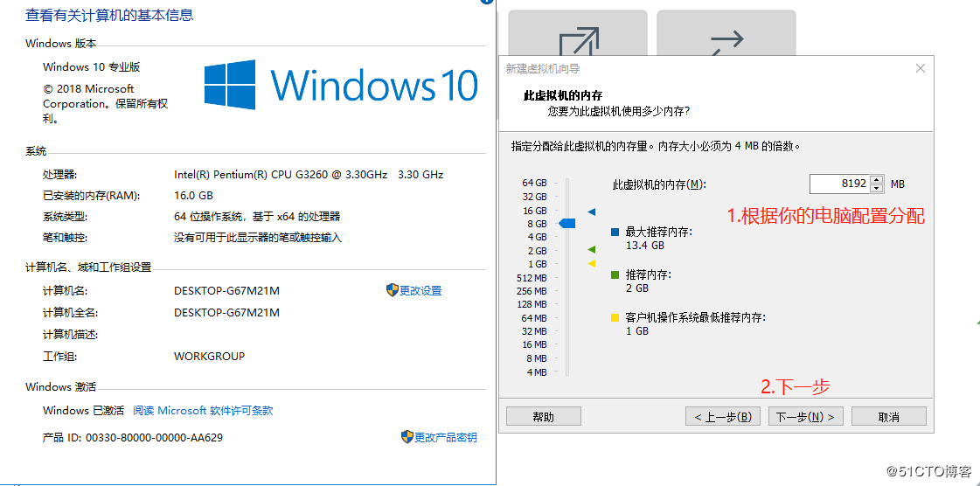The height and width of the screenshot is (486, 980).
Task: Click the shield icon beside 更改产品密钥
Action: [407, 437]
